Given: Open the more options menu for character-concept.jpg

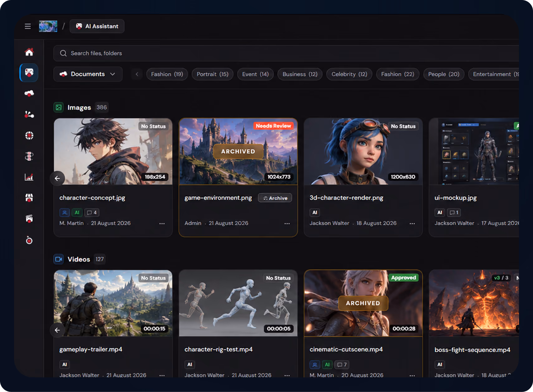Looking at the screenshot, I should [x=162, y=224].
